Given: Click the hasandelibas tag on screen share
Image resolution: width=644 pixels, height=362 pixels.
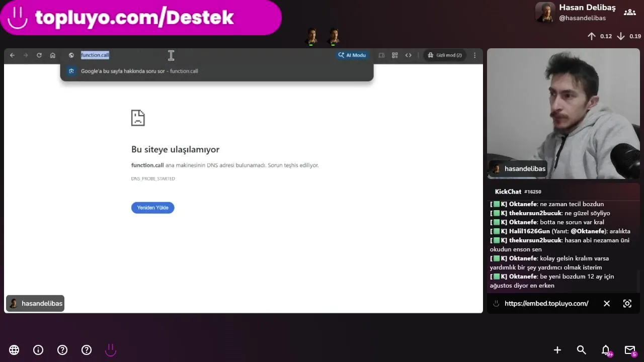Looking at the screenshot, I should pos(35,303).
